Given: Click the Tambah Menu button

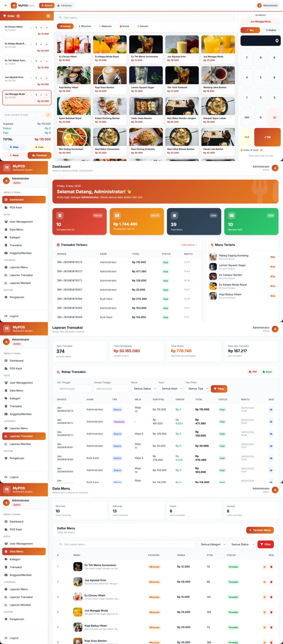Looking at the screenshot, I should (x=260, y=530).
